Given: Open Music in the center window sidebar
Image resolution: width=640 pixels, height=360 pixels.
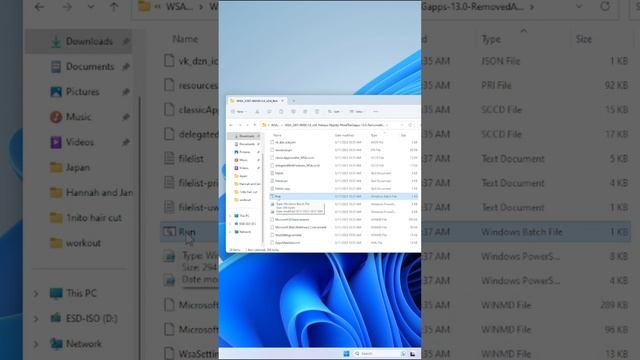Looking at the screenshot, I should 244,160.
